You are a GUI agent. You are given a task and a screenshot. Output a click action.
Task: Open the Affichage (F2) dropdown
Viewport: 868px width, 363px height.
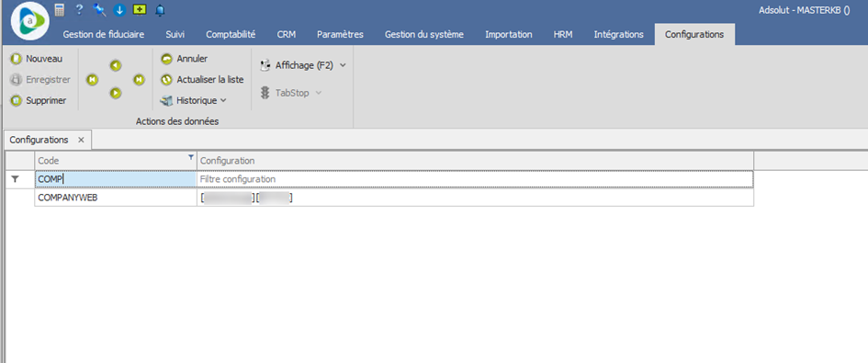303,65
